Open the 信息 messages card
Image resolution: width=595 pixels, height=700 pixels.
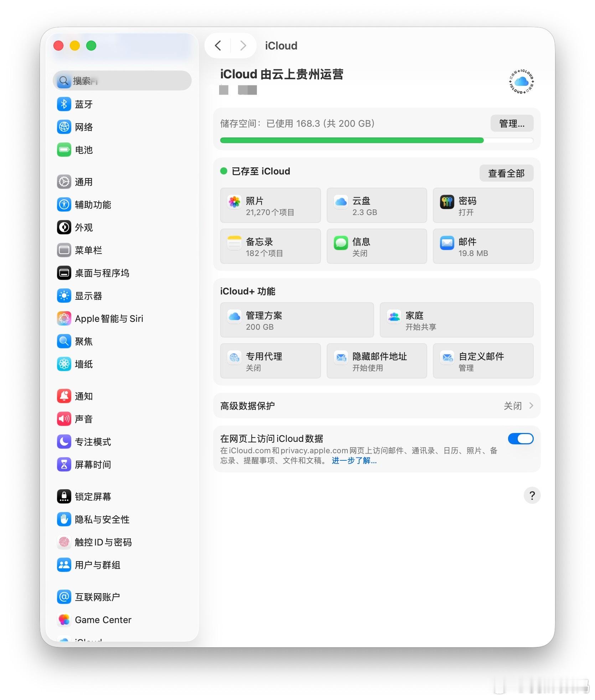pyautogui.click(x=377, y=246)
